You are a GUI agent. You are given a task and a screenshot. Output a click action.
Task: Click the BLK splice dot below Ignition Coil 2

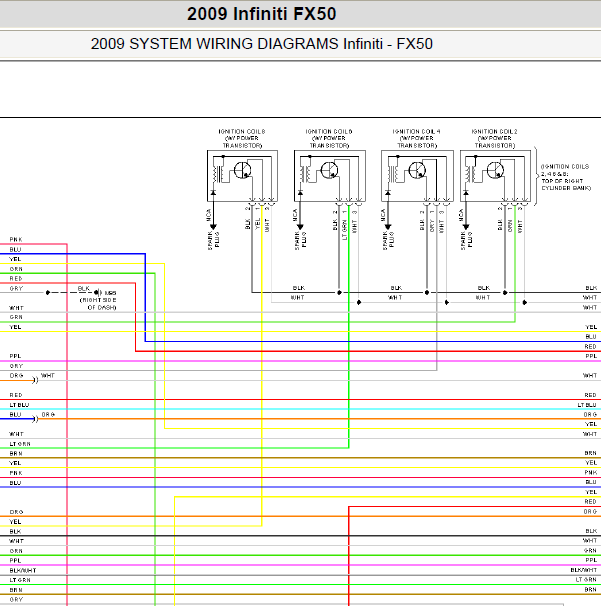coord(505,293)
